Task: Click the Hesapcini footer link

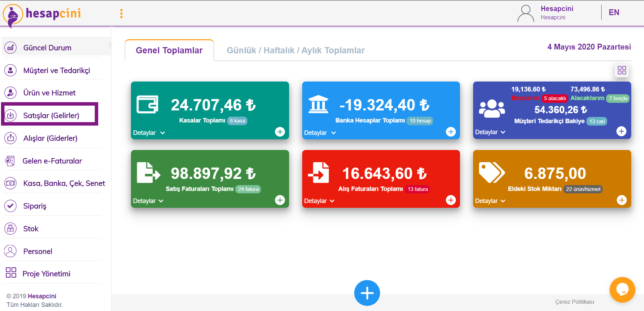Action: pos(42,296)
